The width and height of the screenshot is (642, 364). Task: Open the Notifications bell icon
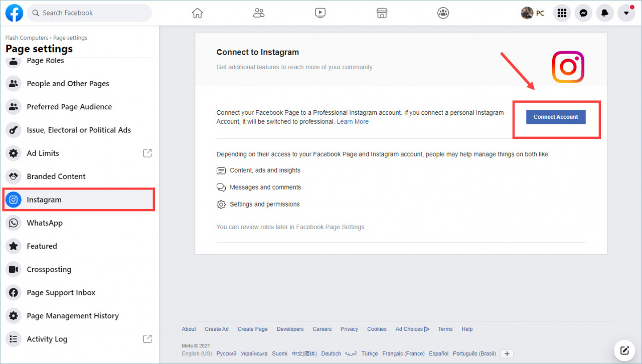click(x=605, y=13)
